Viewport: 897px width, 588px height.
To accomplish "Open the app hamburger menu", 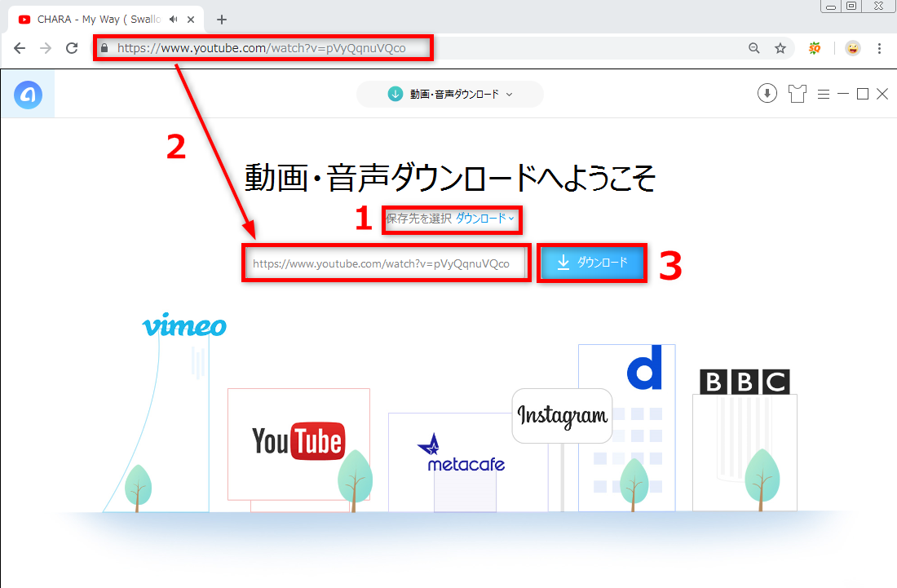I will point(824,94).
